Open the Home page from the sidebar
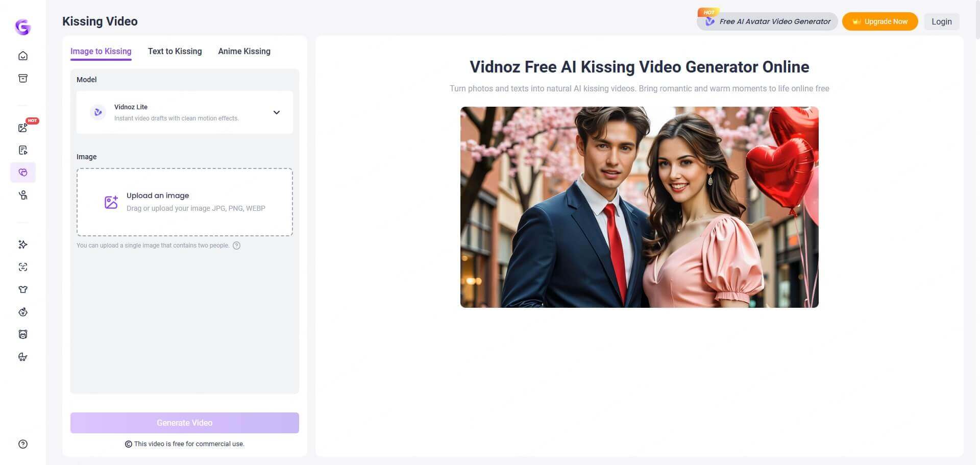980x465 pixels. point(22,55)
